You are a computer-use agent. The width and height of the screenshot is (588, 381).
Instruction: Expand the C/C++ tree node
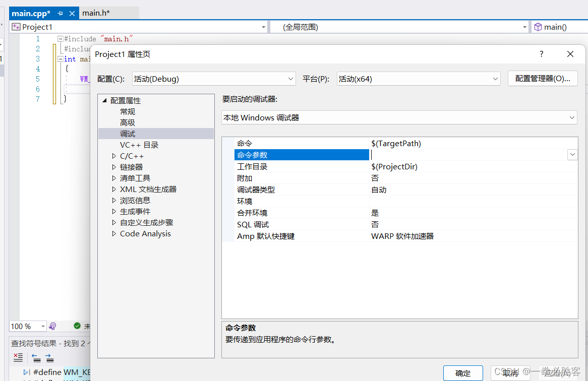[x=113, y=156]
